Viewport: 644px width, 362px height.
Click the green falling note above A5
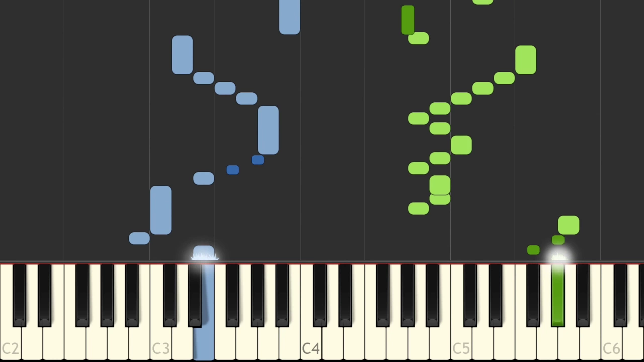pos(569,225)
